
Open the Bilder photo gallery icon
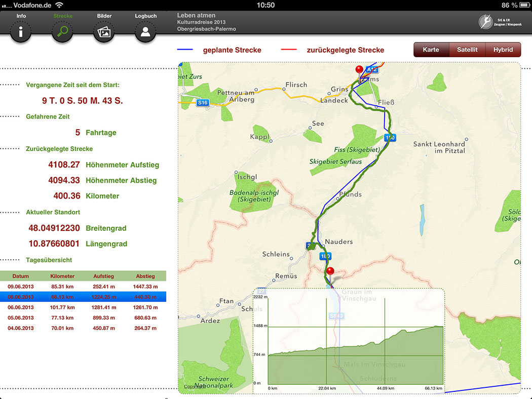[x=104, y=31]
